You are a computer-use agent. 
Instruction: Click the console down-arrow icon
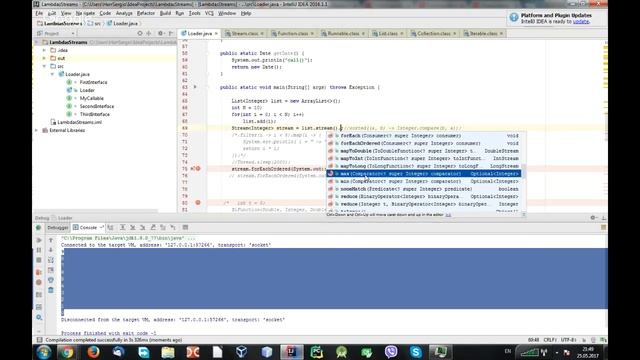pyautogui.click(x=51, y=250)
